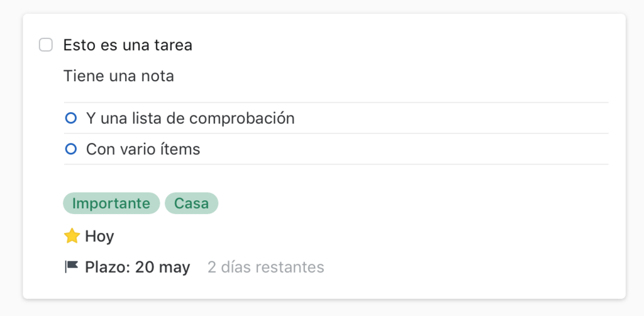644x316 pixels.
Task: Click the deadline flag icon beside Plazo
Action: coord(72,267)
